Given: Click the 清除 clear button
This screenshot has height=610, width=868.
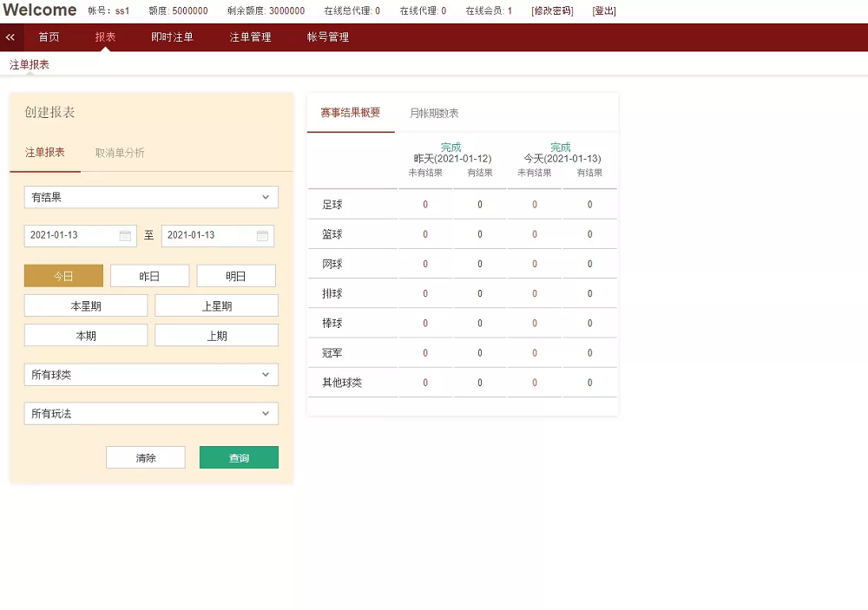Looking at the screenshot, I should point(145,456).
